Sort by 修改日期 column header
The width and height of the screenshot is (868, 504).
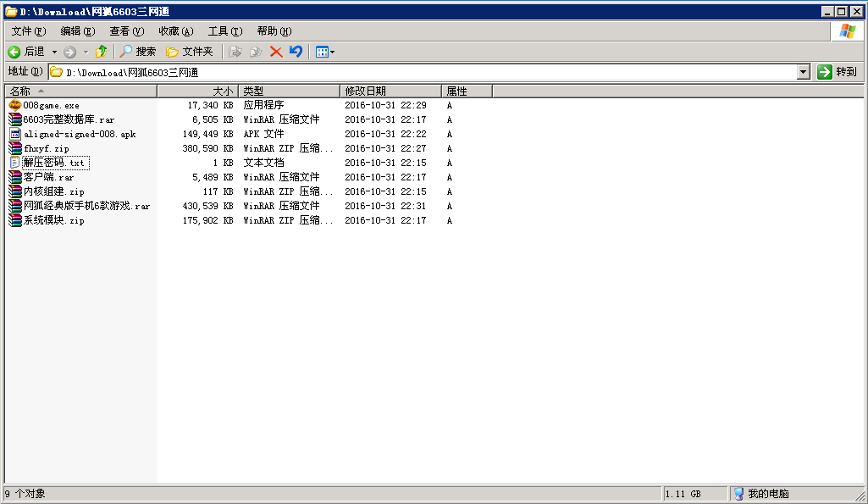pos(390,91)
